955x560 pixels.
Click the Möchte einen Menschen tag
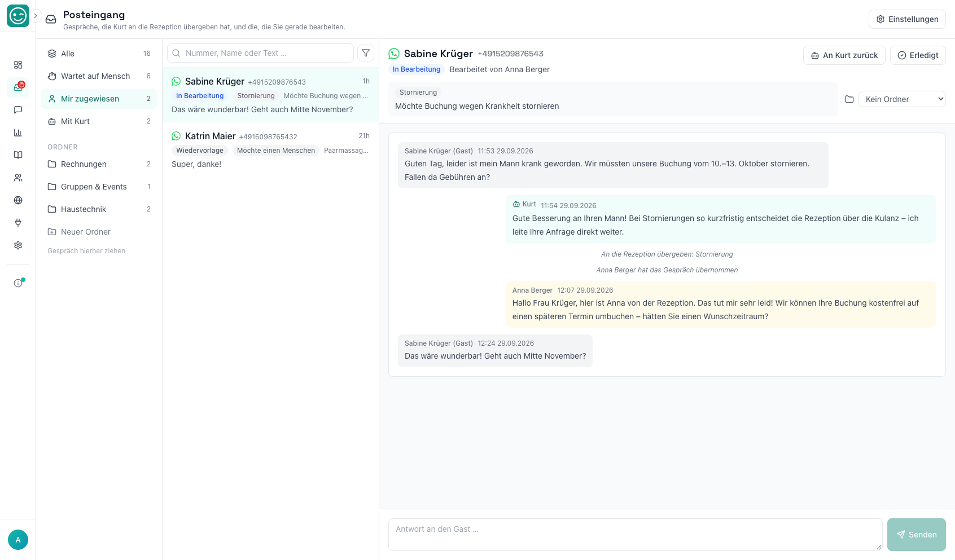276,151
